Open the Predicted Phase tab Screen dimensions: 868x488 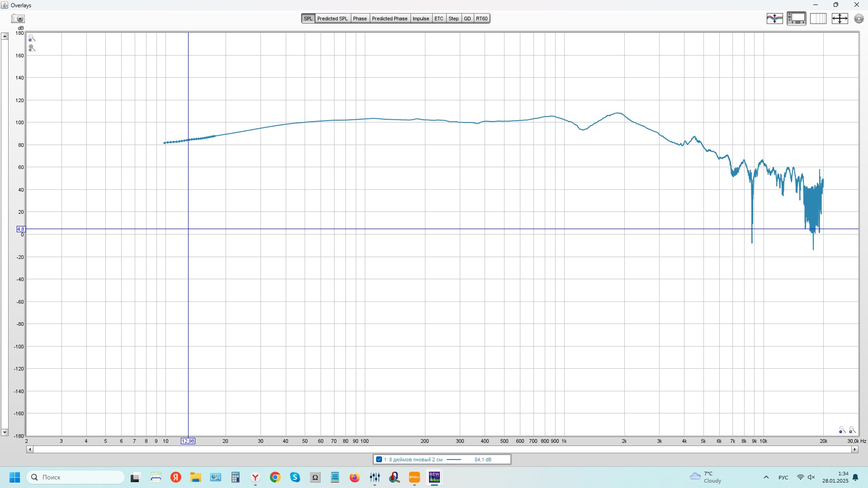(x=390, y=19)
